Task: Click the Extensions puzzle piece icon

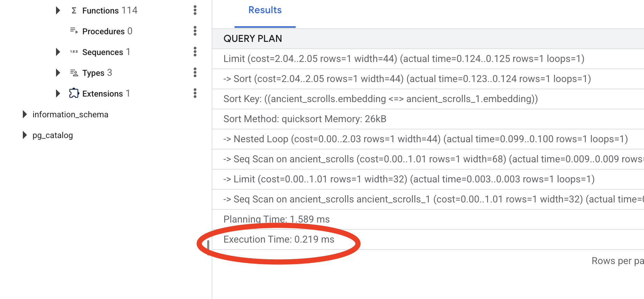Action: click(x=74, y=93)
